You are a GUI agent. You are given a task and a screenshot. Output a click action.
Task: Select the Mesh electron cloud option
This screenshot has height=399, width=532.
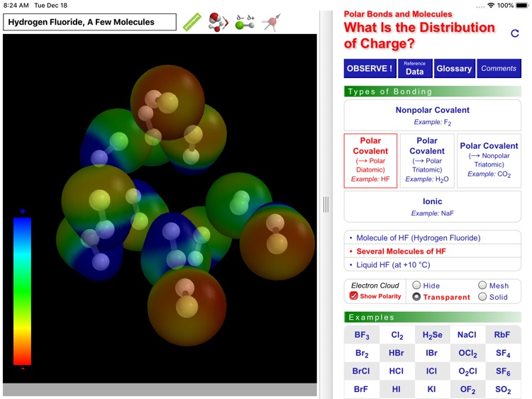point(482,285)
